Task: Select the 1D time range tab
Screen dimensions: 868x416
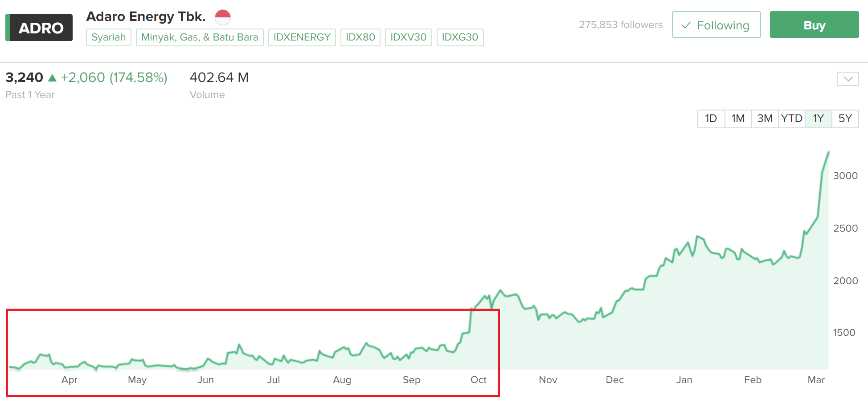Action: click(711, 118)
